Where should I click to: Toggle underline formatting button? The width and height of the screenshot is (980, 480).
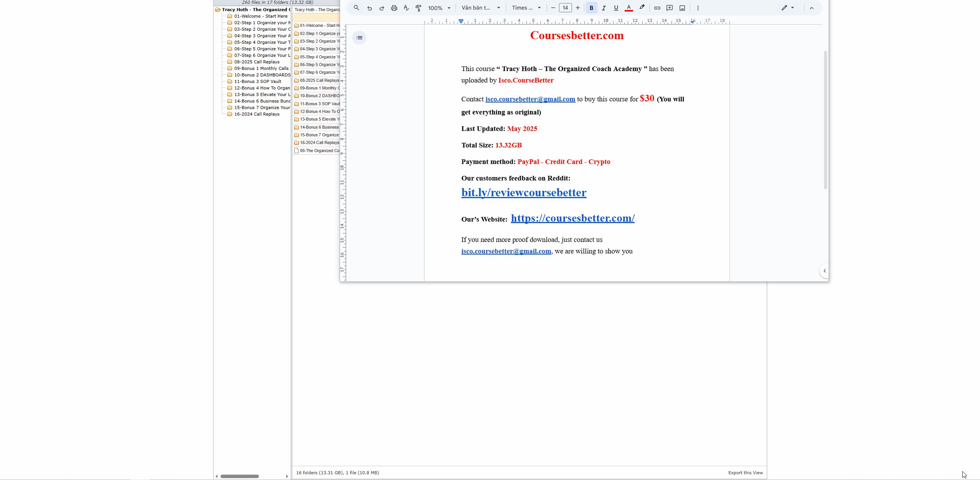tap(616, 8)
